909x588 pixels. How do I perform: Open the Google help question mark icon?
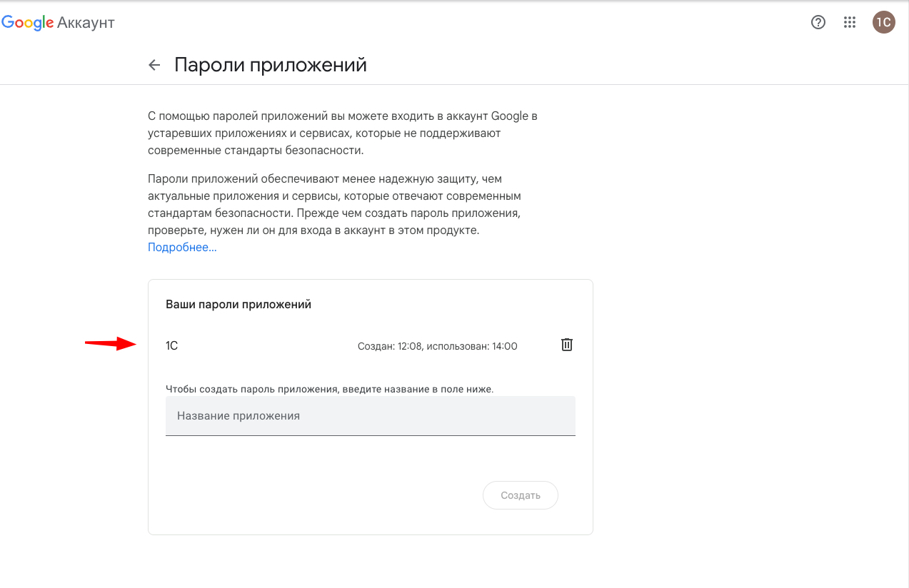tap(818, 22)
